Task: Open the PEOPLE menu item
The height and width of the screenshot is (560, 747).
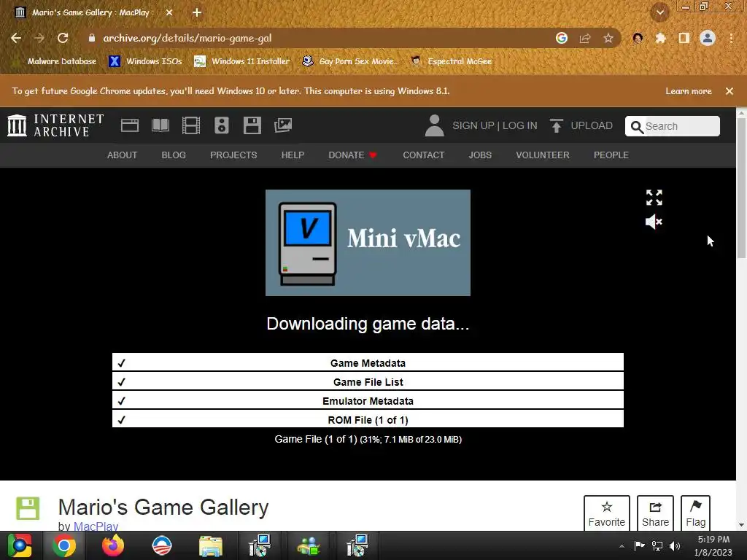Action: tap(611, 155)
